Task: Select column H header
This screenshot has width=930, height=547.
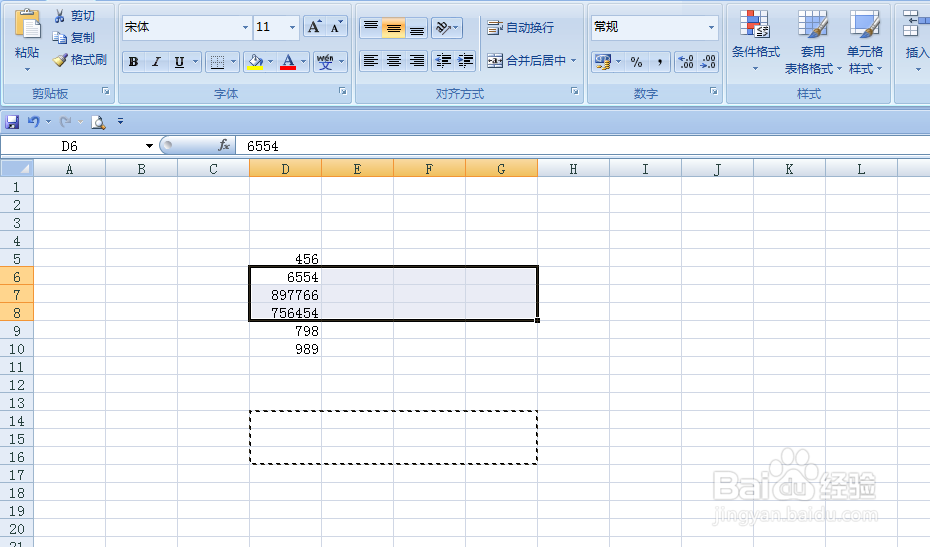Action: 574,169
